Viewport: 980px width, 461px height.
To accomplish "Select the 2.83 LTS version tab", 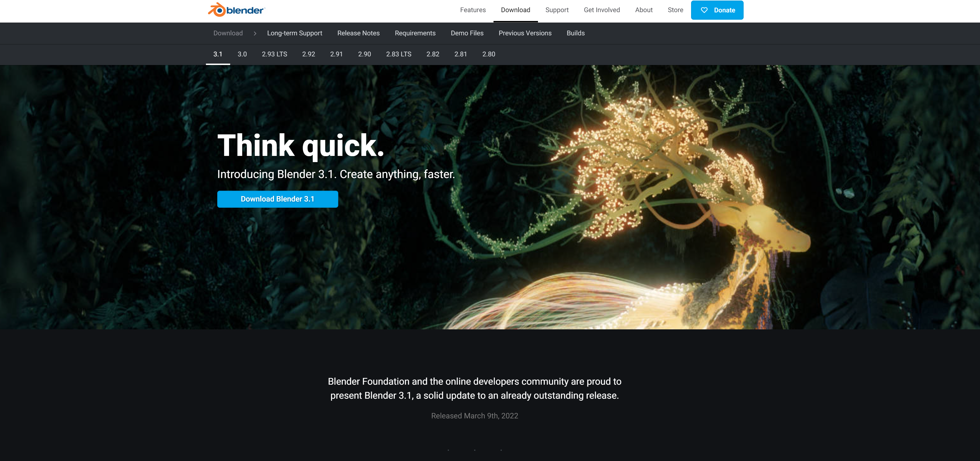I will (398, 54).
